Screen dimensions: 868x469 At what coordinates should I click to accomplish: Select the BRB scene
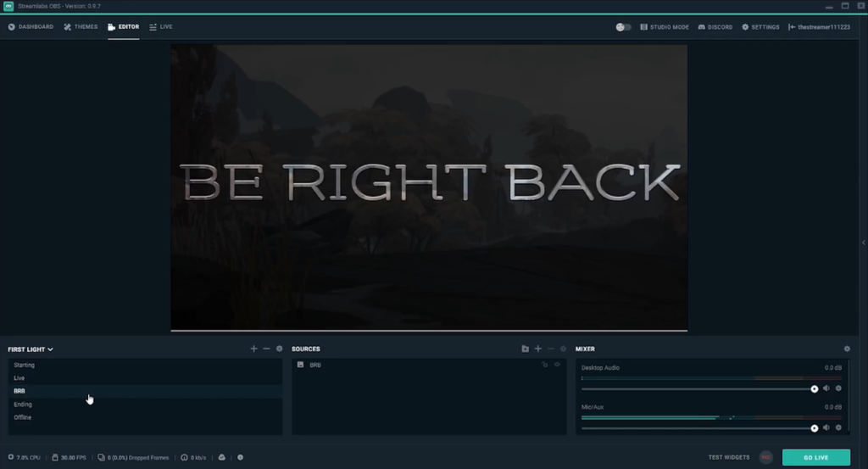pos(145,391)
